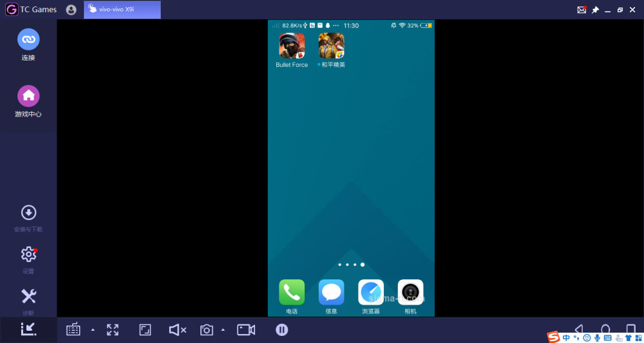This screenshot has width=644, height=343.
Task: Open the 诊断 diagnostics tools icon
Action: tap(28, 296)
